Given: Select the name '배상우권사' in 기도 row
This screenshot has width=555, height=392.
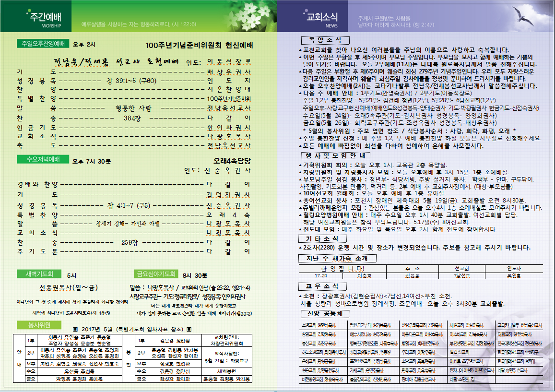Looking at the screenshot, I should click(229, 72).
